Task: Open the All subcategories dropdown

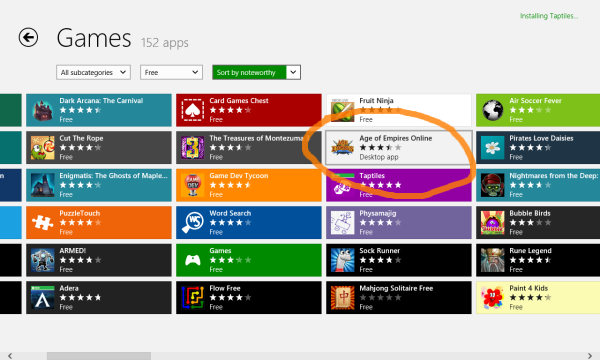Action: tap(93, 72)
